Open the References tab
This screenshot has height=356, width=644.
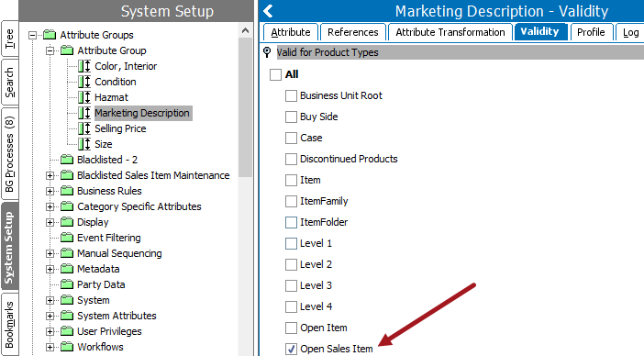353,32
